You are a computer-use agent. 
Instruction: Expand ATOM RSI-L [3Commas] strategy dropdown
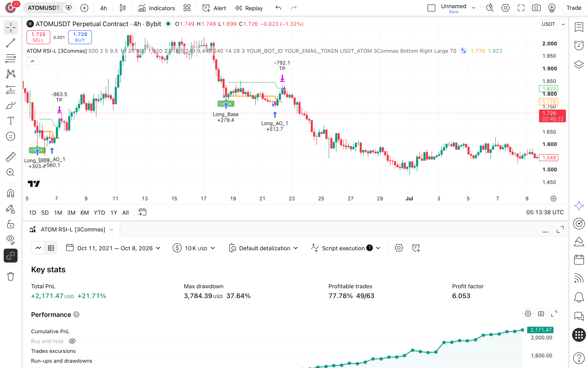111,230
